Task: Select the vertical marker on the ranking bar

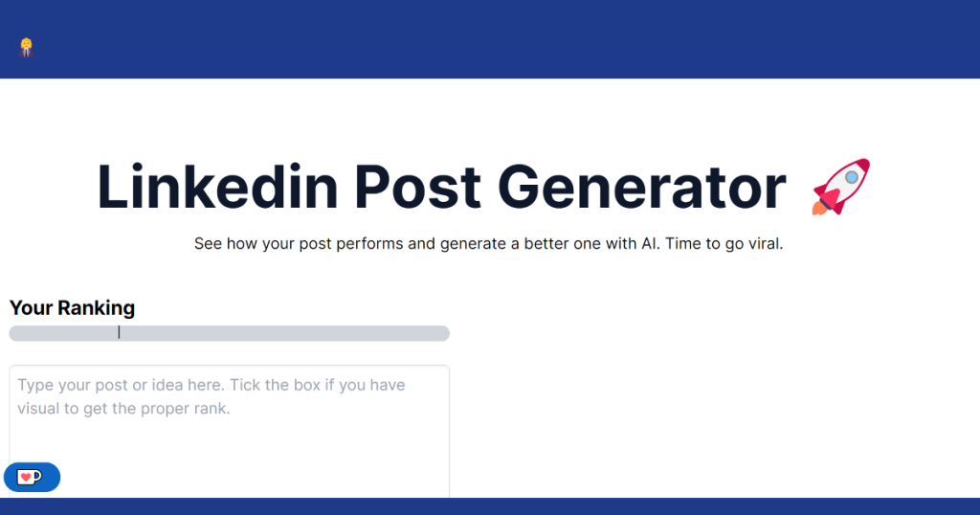Action: tap(119, 333)
